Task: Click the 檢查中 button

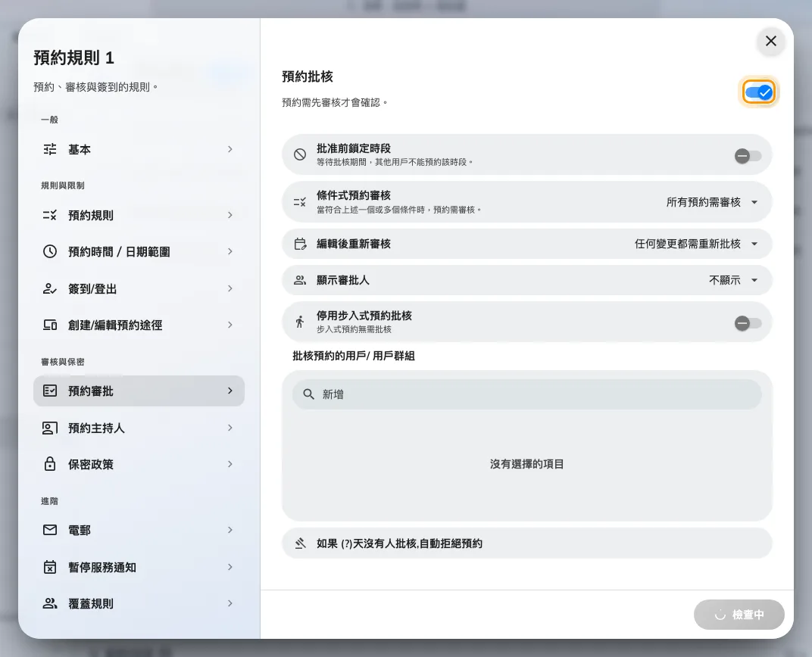Action: (739, 615)
